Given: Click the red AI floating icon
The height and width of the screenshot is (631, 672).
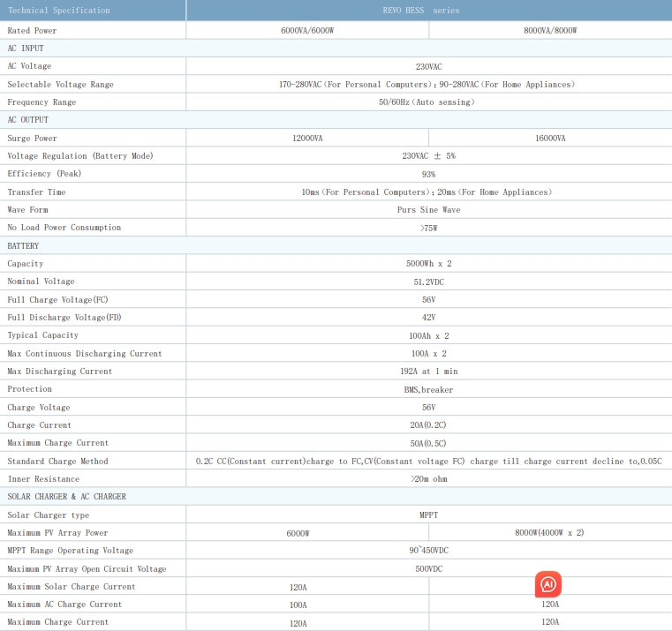Looking at the screenshot, I should click(547, 584).
